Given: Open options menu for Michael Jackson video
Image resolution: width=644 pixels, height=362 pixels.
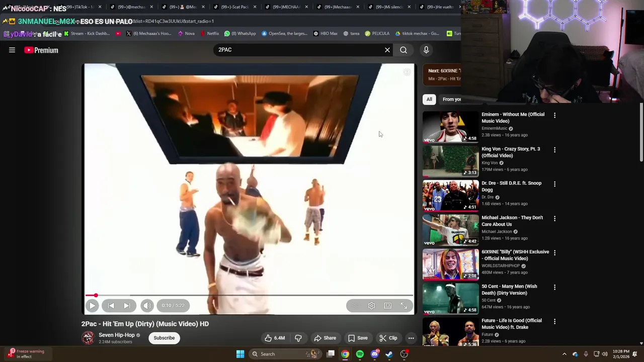Looking at the screenshot, I should point(554,219).
